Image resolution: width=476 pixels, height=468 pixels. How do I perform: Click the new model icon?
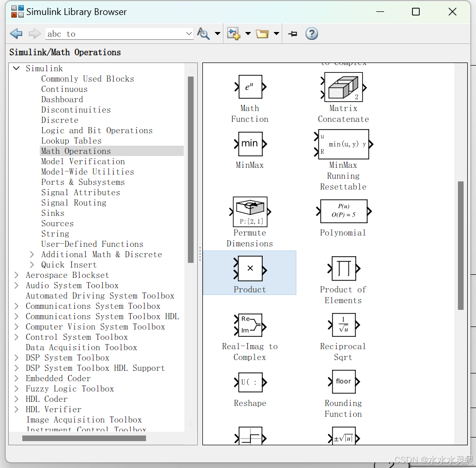pos(234,34)
